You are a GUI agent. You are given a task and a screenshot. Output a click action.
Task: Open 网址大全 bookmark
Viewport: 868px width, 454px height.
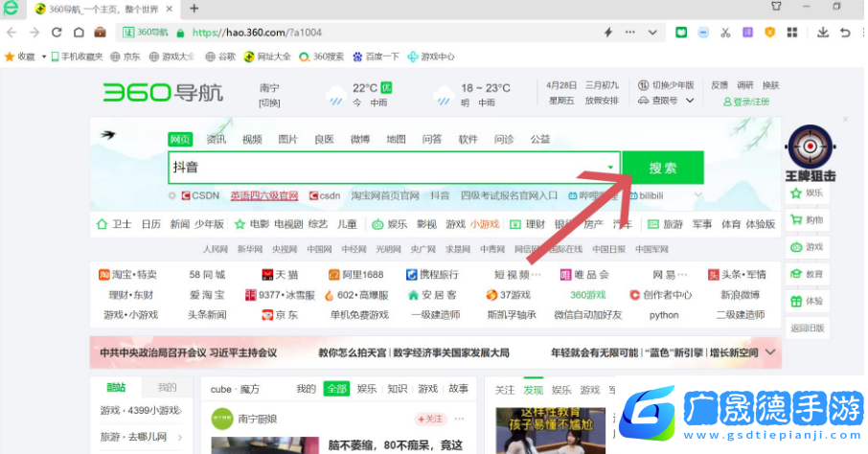tap(268, 57)
